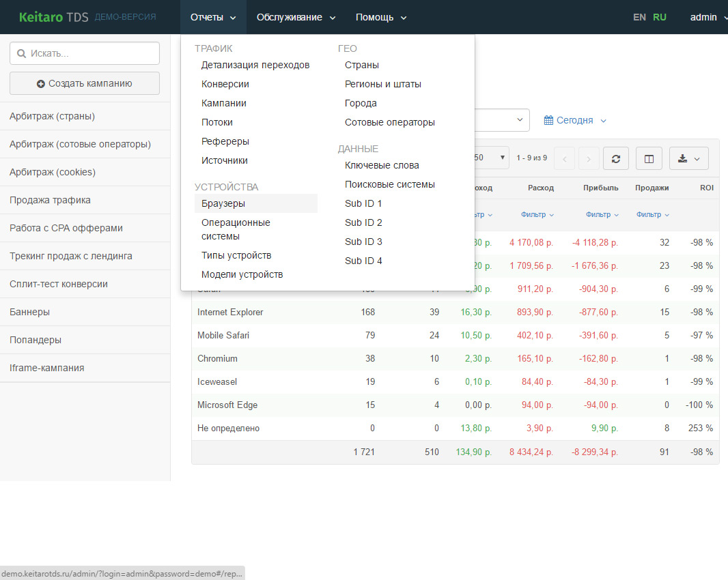Open the Прибыль column Фильтр dropdown

pos(602,214)
